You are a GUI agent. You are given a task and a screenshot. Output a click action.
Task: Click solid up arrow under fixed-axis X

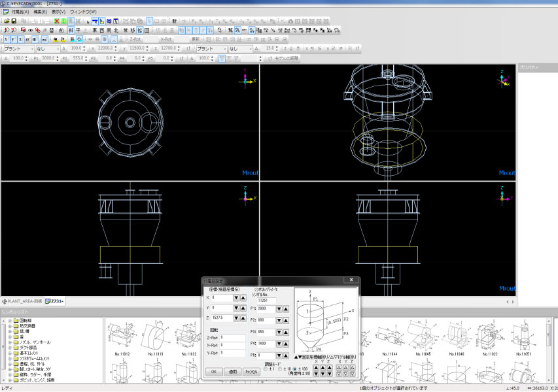point(316,368)
